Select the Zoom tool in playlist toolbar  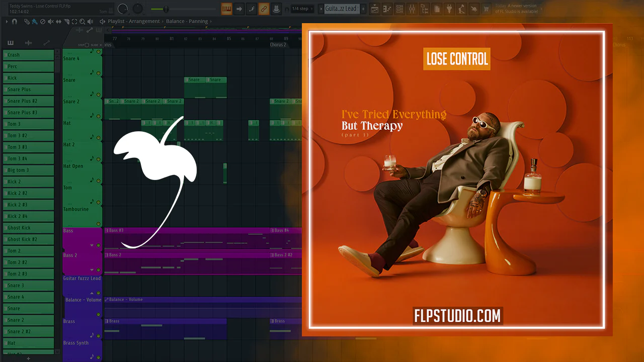[83, 22]
